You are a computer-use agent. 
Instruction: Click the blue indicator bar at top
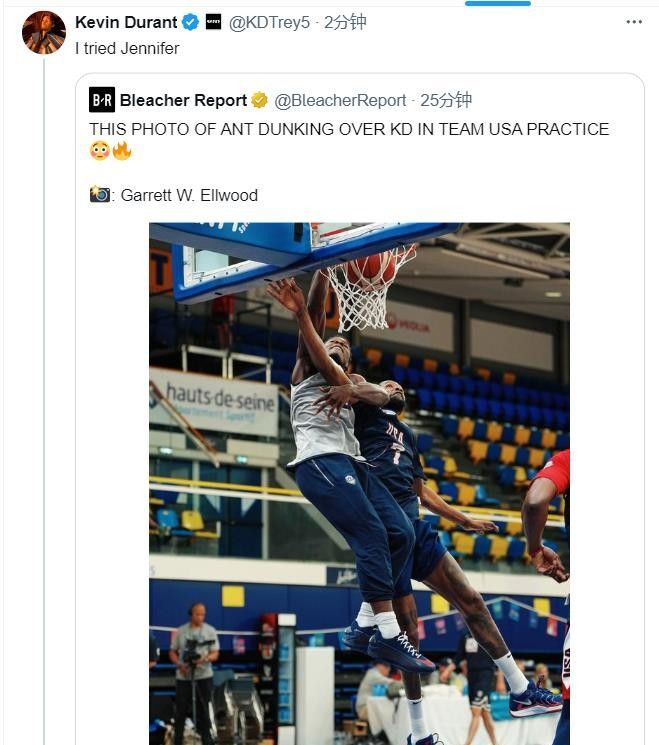[x=499, y=3]
